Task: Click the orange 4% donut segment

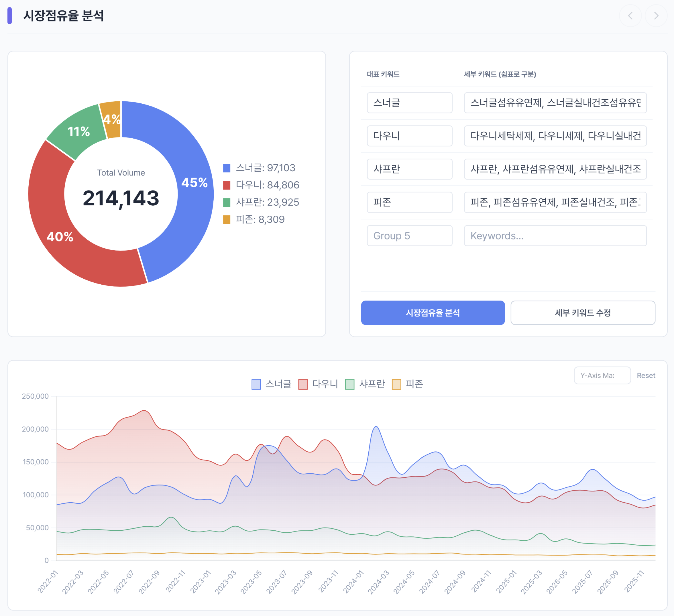Action: coord(111,119)
